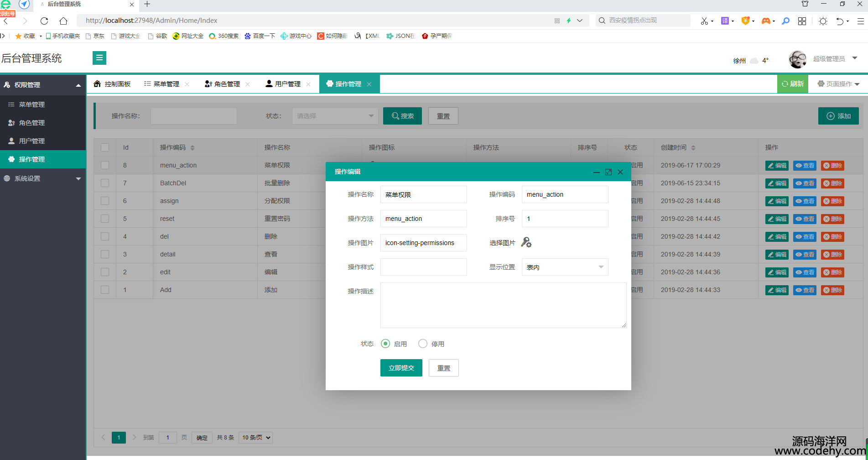Screen dimensions: 868x460
Task: Maximize the 操作编辑 dialog
Action: pos(608,172)
